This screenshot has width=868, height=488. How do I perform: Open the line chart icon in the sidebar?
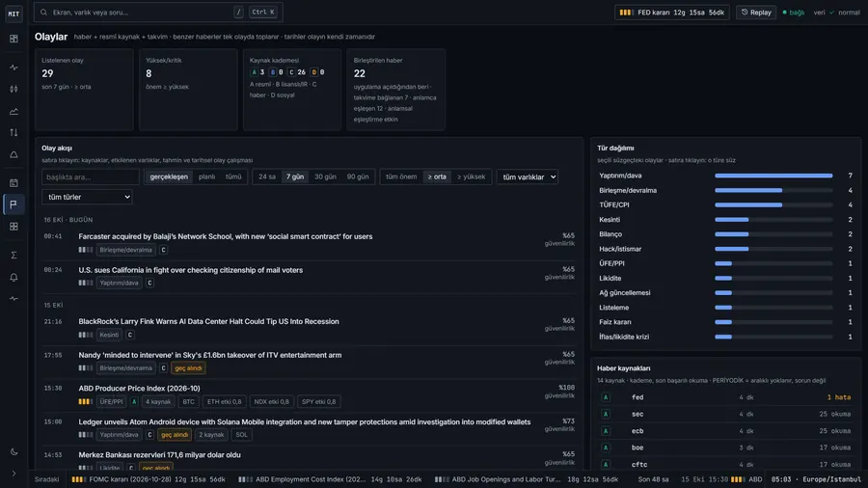[14, 111]
